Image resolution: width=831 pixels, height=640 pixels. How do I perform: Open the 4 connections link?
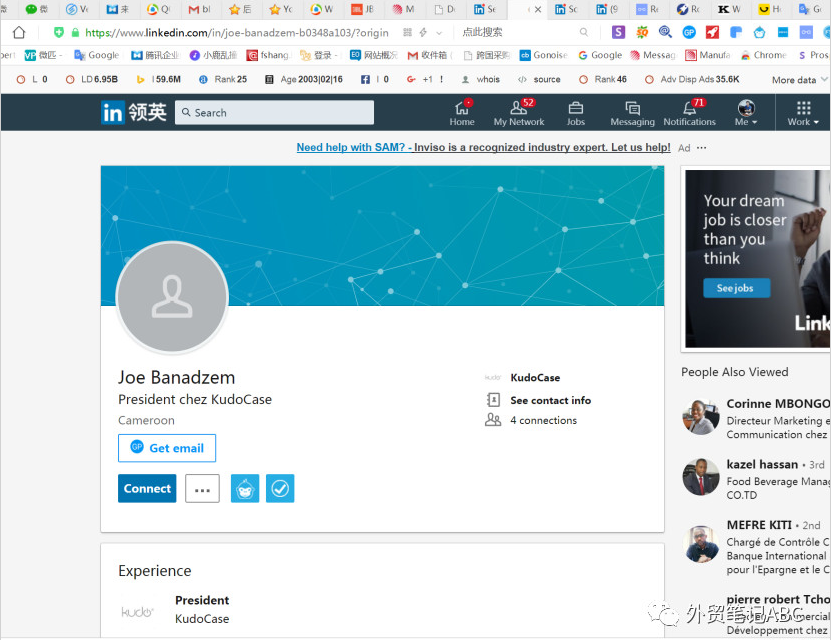point(543,420)
